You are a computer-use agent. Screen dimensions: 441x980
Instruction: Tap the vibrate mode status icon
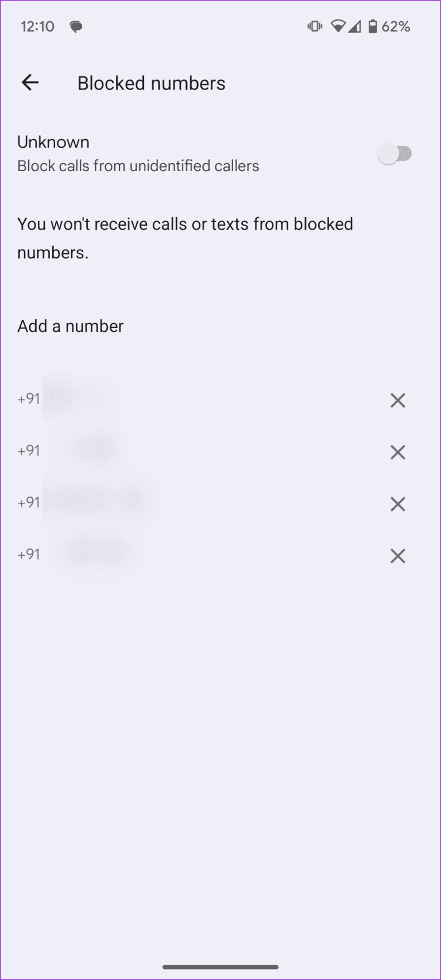point(314,26)
